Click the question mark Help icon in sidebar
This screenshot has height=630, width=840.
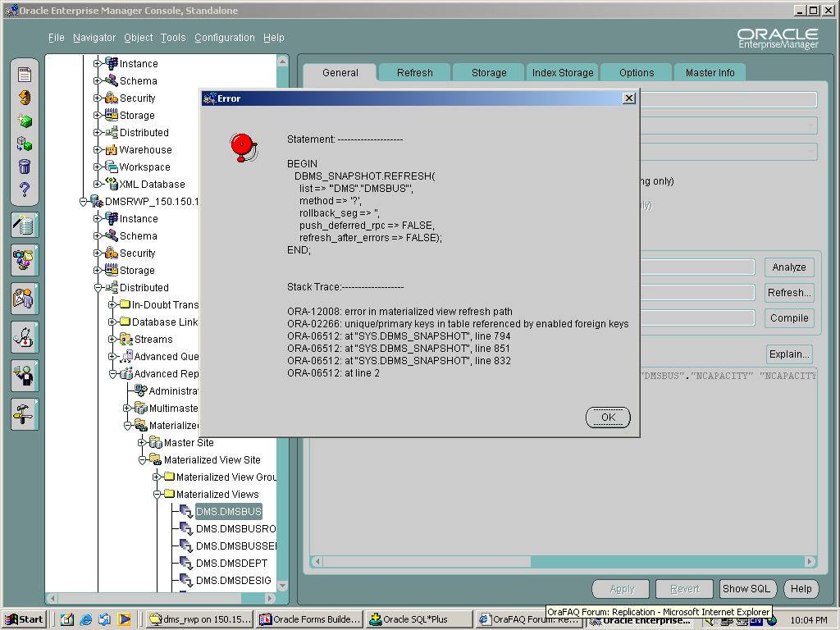coord(25,190)
